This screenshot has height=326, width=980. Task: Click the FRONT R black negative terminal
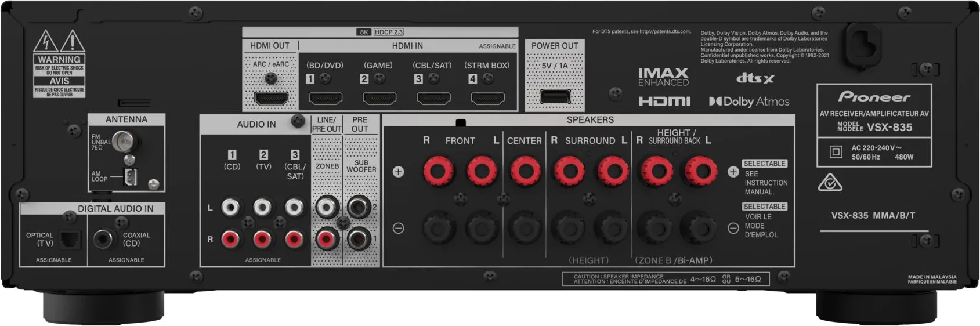437,227
